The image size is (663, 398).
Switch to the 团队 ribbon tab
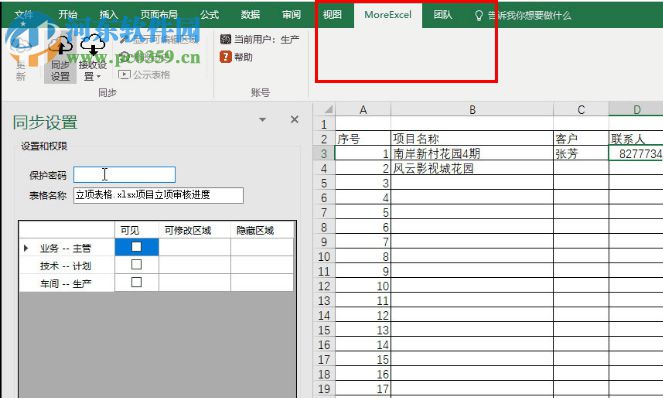tap(443, 15)
